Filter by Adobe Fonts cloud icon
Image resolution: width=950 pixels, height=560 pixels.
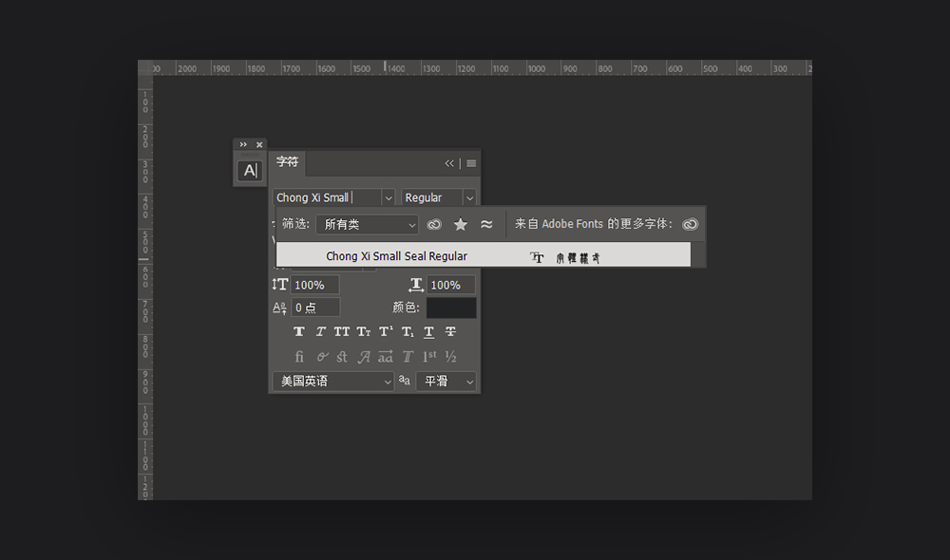coord(434,225)
